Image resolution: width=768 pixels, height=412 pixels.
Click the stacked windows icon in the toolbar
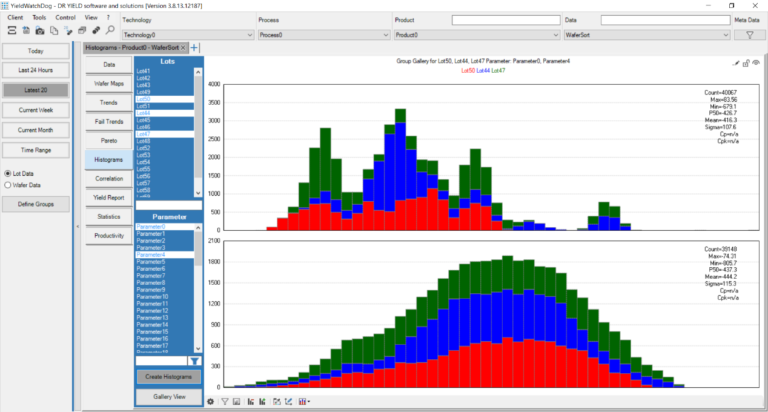pyautogui.click(x=82, y=30)
